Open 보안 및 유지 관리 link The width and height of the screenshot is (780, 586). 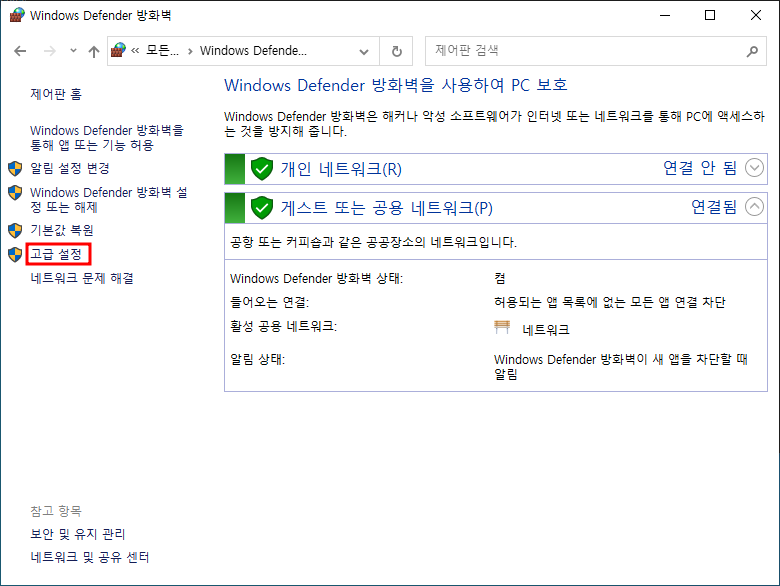[x=78, y=534]
